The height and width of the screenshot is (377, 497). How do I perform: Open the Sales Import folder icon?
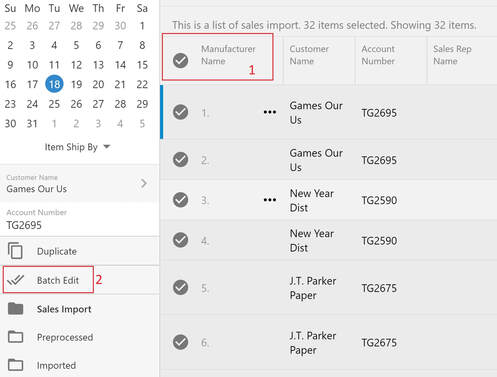coord(15,309)
